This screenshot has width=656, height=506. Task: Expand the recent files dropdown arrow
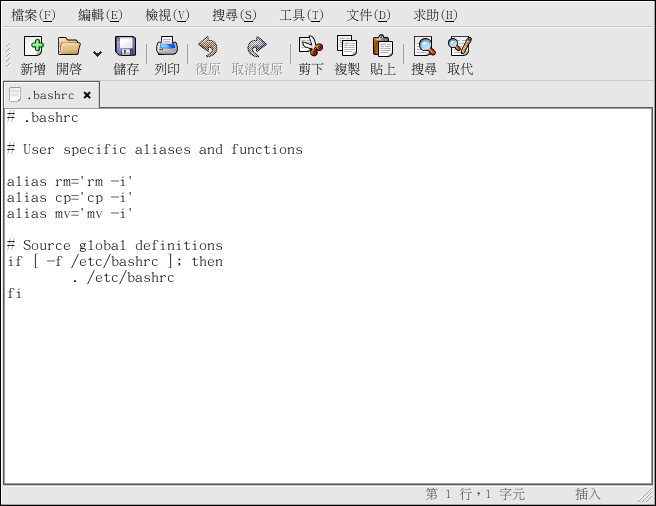(x=97, y=53)
